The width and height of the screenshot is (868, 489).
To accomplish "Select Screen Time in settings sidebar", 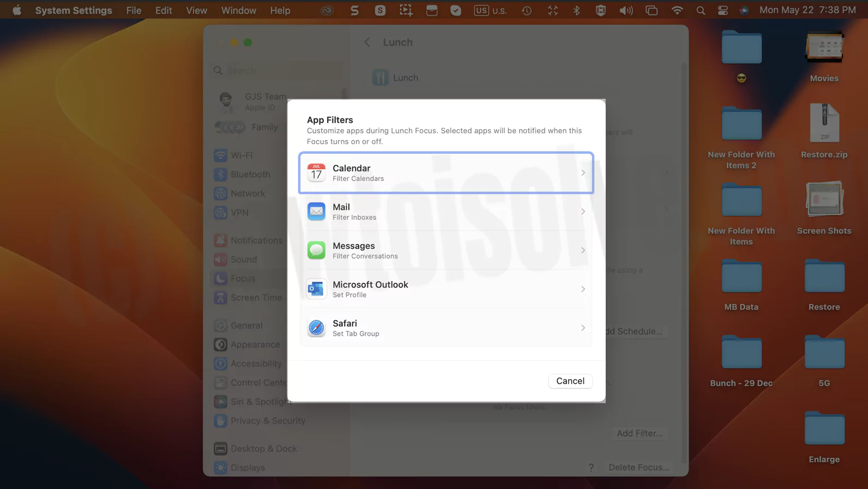I will click(249, 297).
